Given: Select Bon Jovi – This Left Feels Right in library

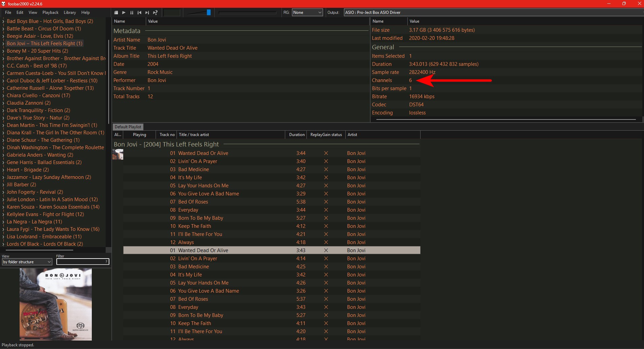Looking at the screenshot, I should (45, 44).
